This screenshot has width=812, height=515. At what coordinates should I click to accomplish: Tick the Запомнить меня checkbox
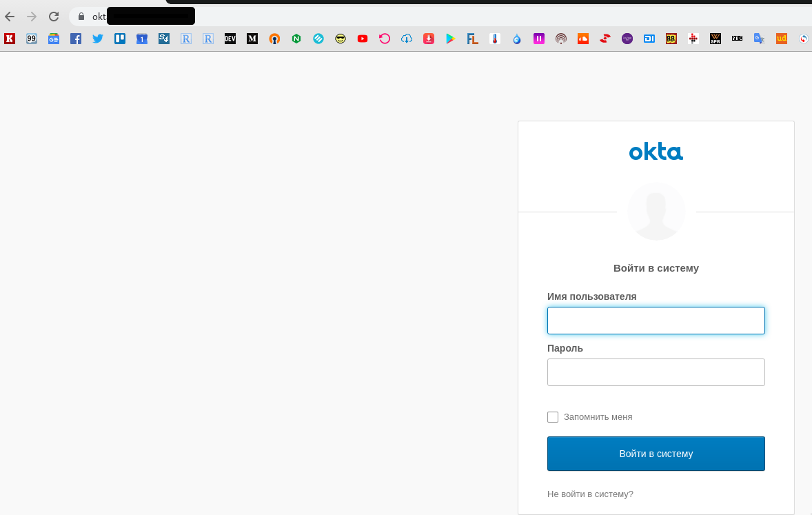553,417
